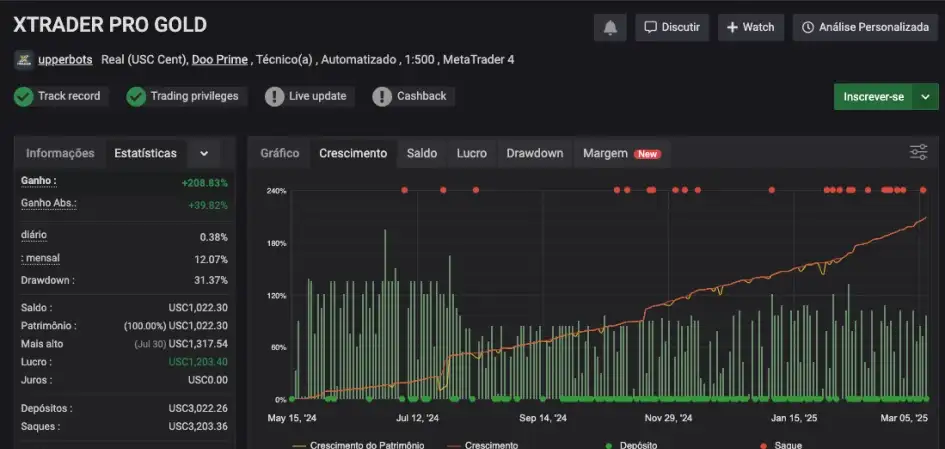Click the Track record green checkmark icon

point(23,96)
